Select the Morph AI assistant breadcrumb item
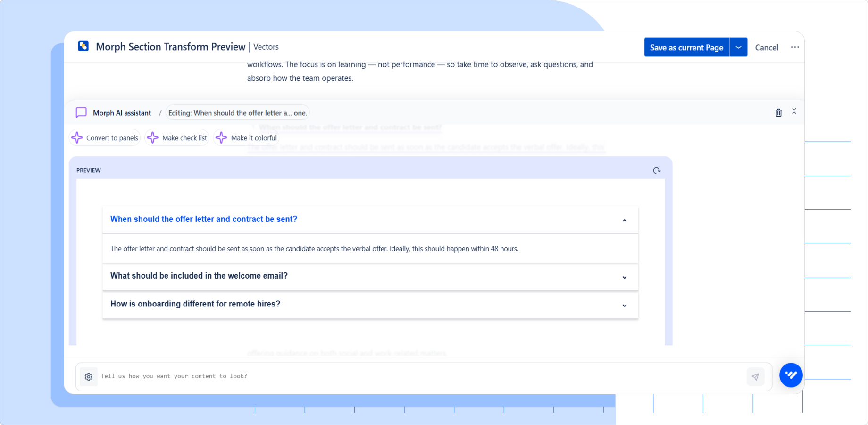This screenshot has height=425, width=868. point(122,112)
